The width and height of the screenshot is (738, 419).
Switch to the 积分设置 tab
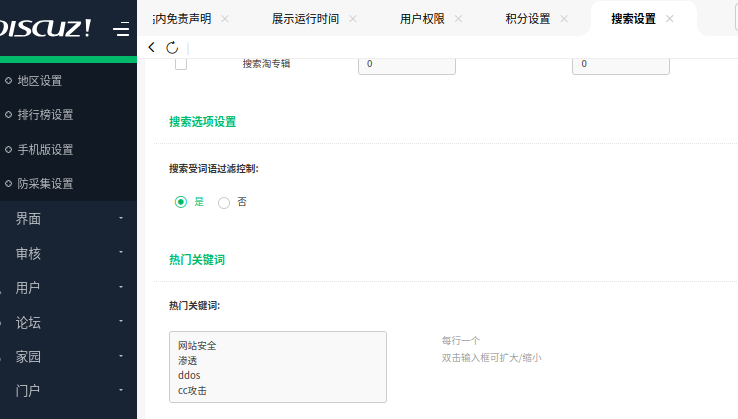tap(527, 19)
